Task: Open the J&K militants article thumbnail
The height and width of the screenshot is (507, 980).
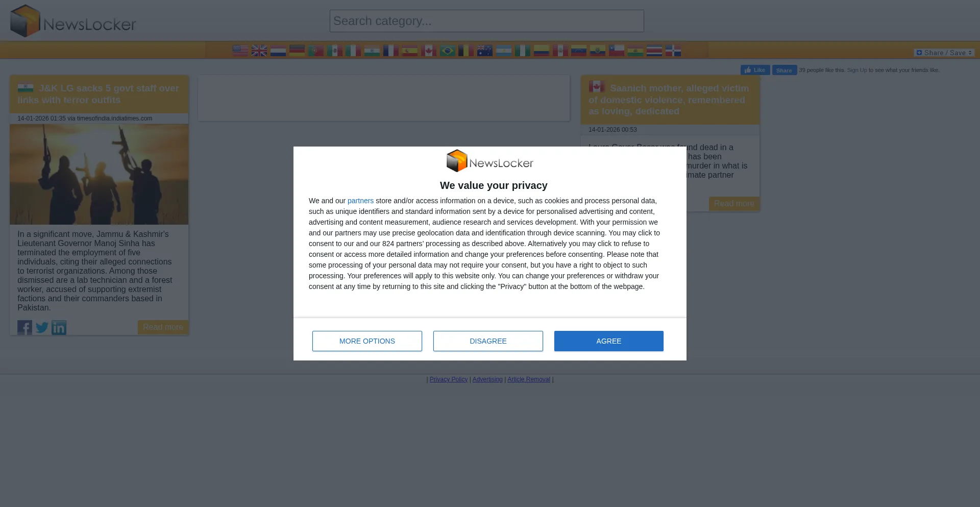Action: click(x=99, y=174)
